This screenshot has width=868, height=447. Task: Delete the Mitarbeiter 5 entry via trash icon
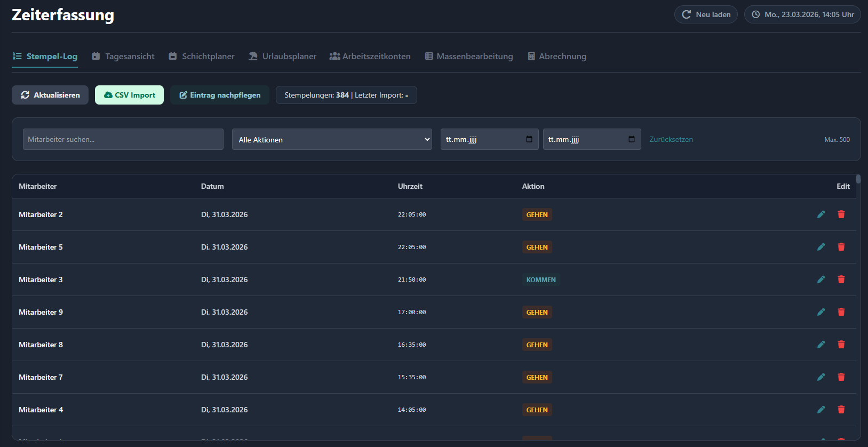pyautogui.click(x=841, y=247)
